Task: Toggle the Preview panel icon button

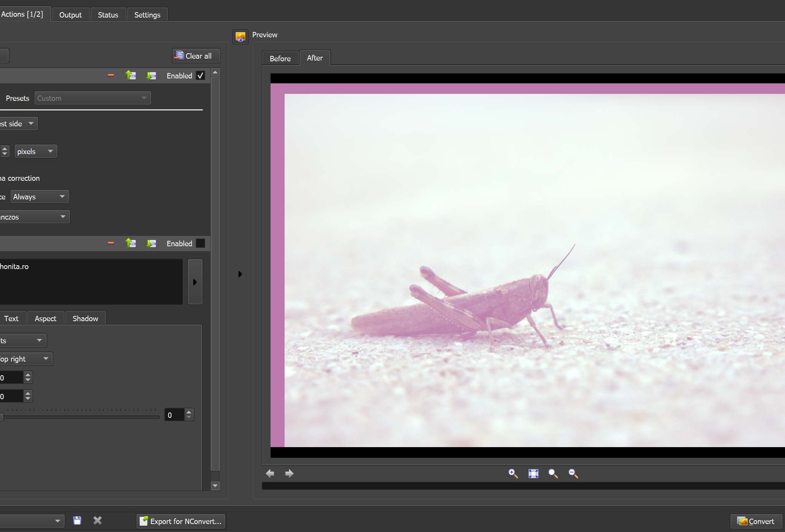Action: [240, 37]
